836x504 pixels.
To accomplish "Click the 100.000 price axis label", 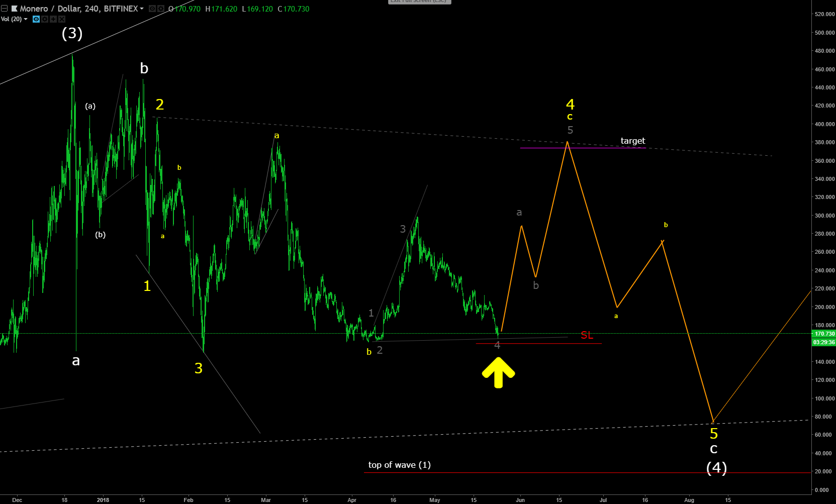I will (x=825, y=398).
